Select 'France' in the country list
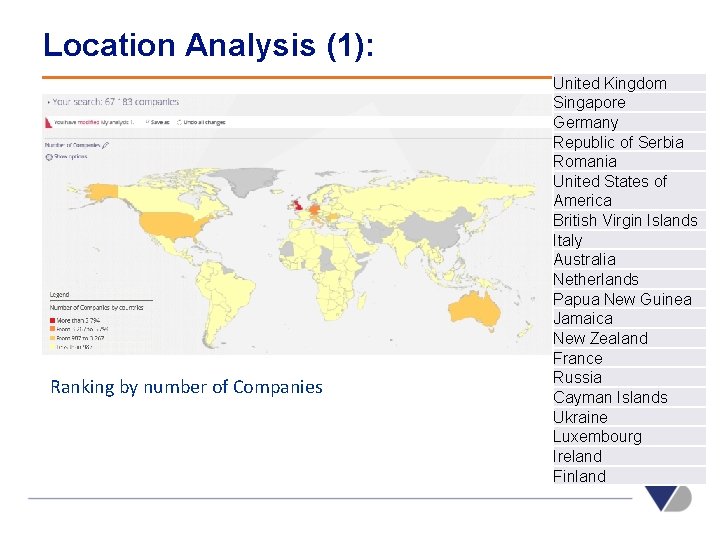The width and height of the screenshot is (720, 540). [629, 358]
